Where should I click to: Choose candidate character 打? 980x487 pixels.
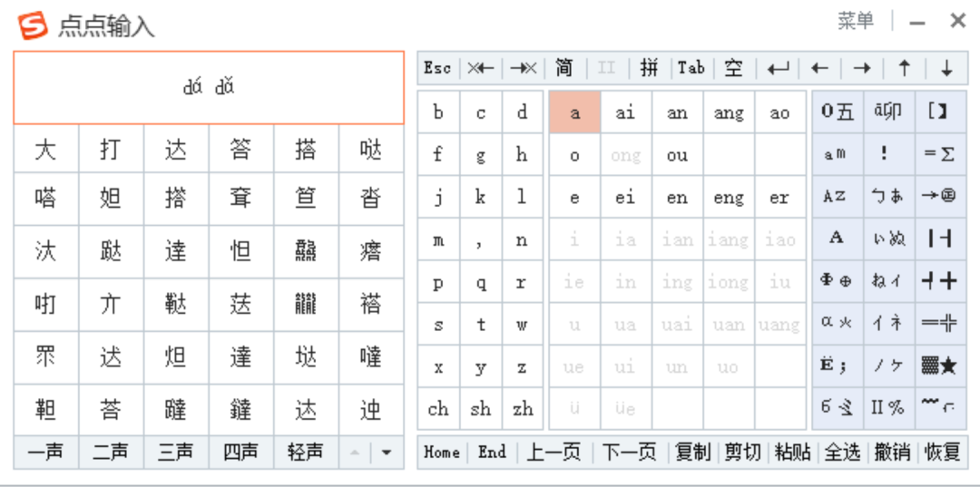pyautogui.click(x=111, y=149)
